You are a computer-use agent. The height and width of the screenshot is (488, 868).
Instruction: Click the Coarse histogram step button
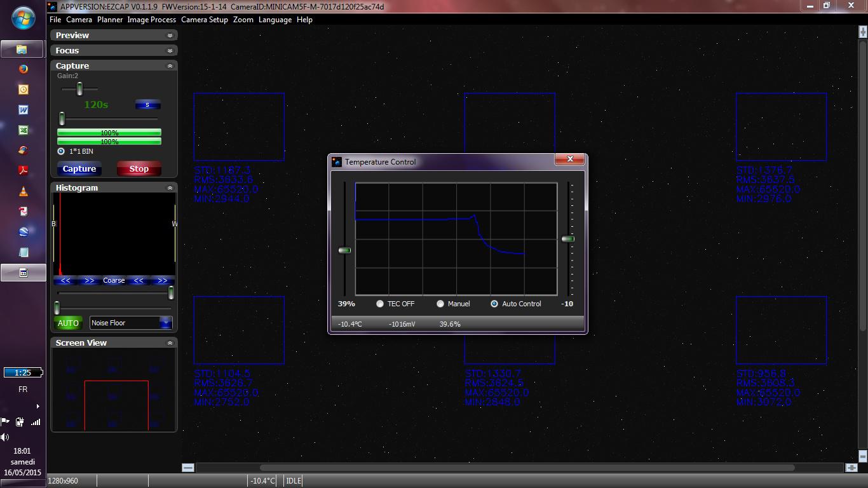click(114, 280)
